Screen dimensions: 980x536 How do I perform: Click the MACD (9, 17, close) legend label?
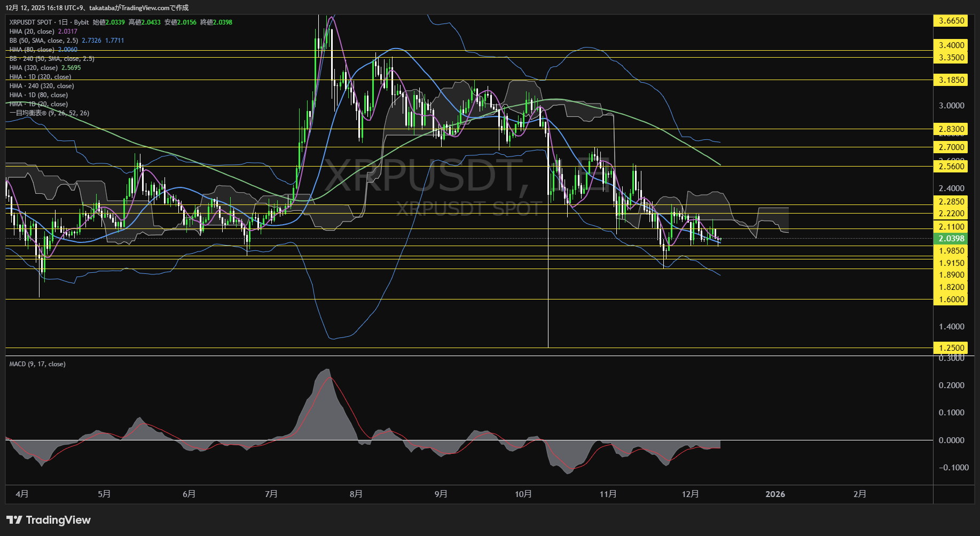coord(36,364)
